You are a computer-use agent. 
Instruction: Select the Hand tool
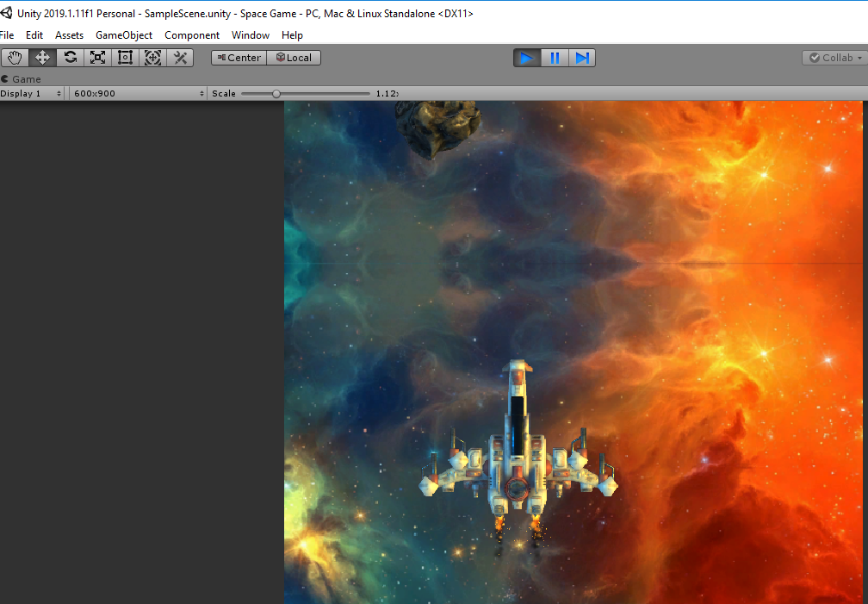15,58
